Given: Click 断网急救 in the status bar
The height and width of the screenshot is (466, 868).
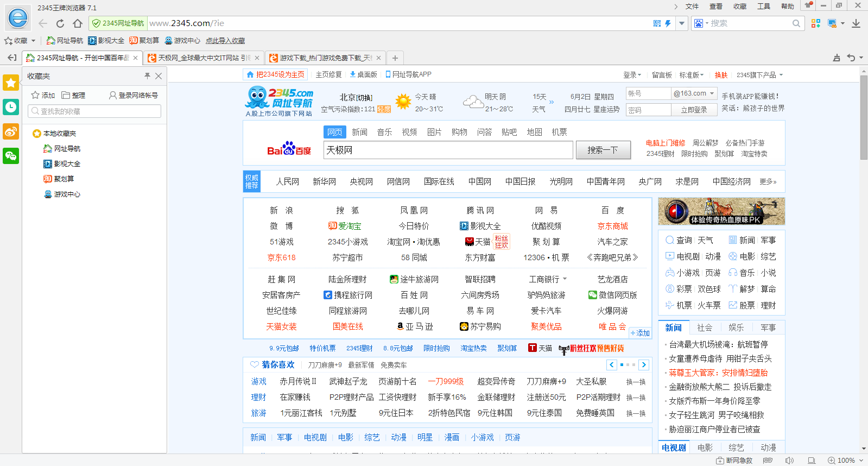Looking at the screenshot, I should 734,461.
